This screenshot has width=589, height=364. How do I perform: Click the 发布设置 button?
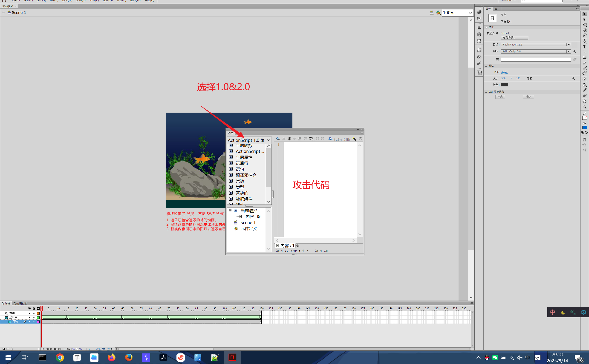click(x=514, y=37)
